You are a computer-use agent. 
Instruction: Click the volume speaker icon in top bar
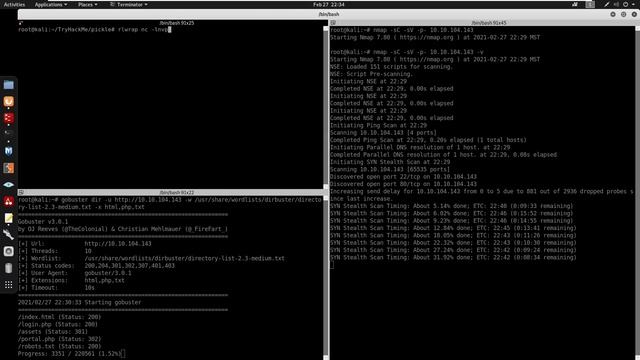(616, 4)
